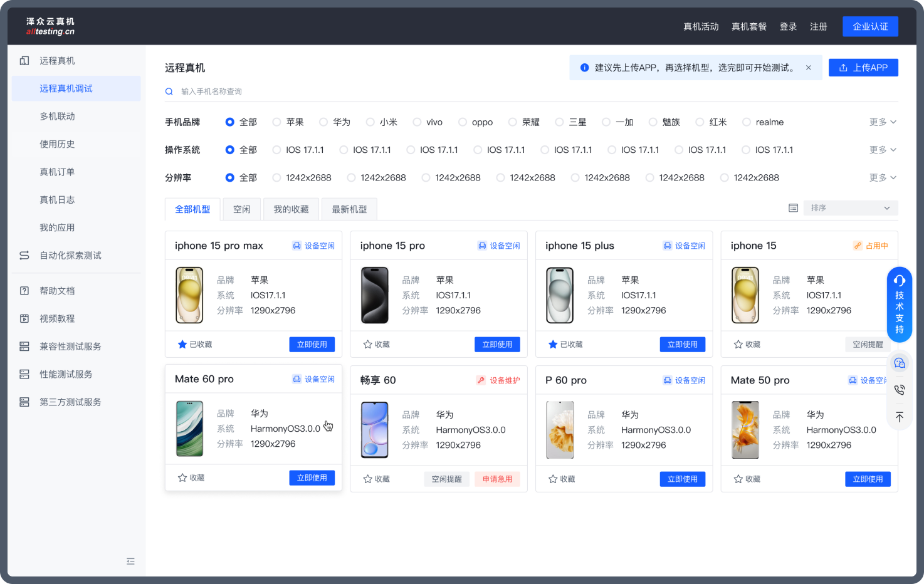Select 华为 brand radio button
This screenshot has height=584, width=924.
click(x=323, y=122)
